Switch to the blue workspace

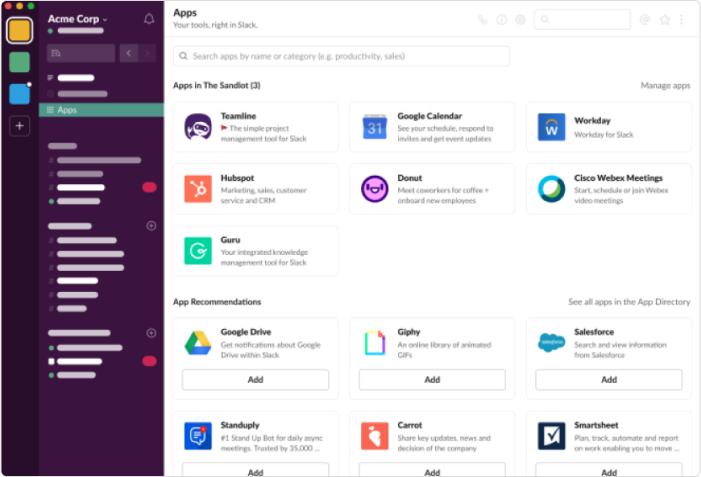click(19, 94)
